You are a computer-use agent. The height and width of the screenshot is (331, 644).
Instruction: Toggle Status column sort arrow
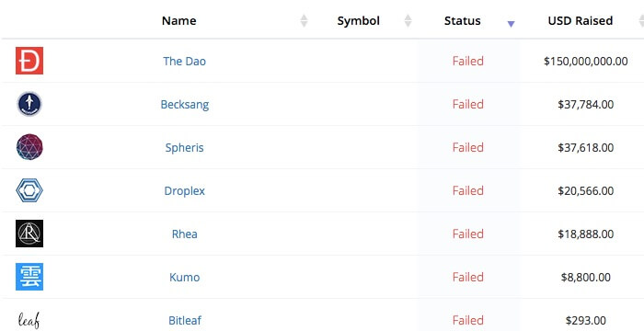point(511,24)
